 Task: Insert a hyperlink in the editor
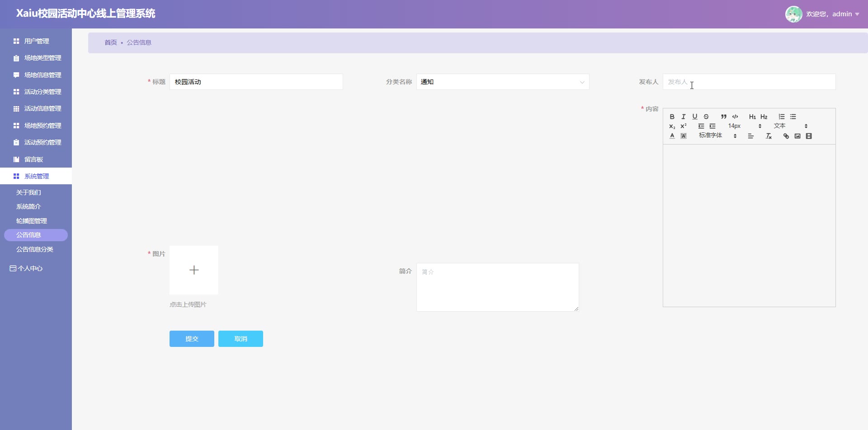(786, 136)
